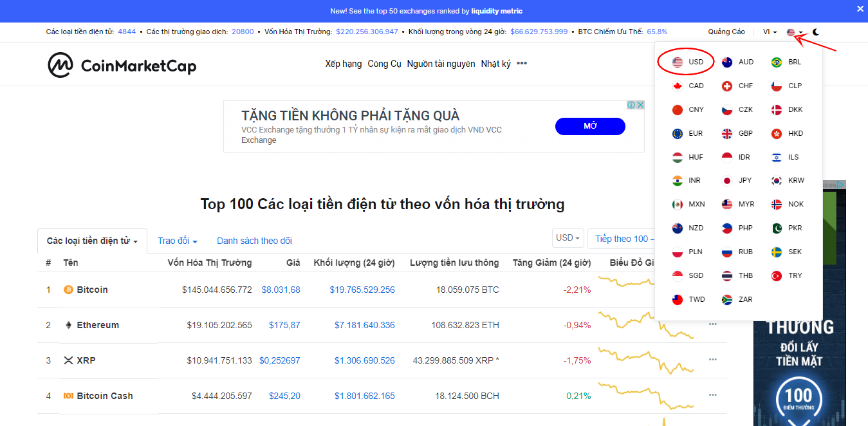Click the Bitcoin coin icon in row 1

(x=69, y=290)
